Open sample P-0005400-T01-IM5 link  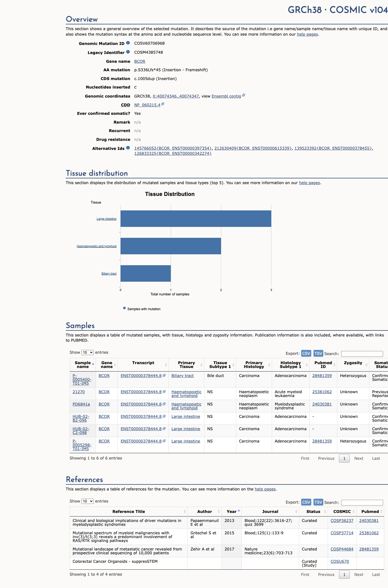coord(82,379)
